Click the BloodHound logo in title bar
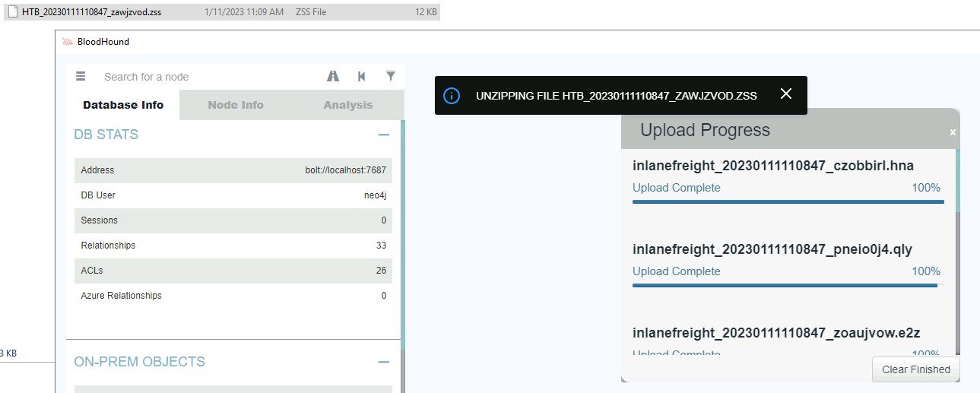 (68, 42)
